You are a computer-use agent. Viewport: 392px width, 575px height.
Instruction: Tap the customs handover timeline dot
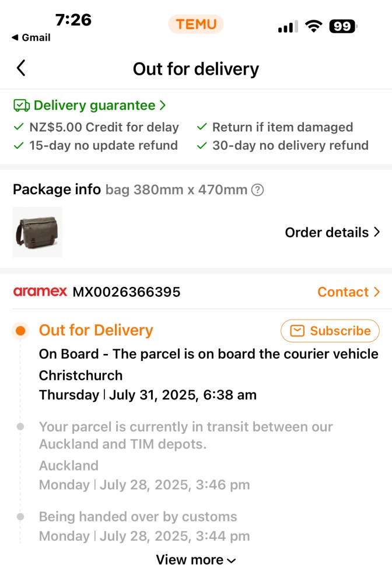[x=20, y=517]
